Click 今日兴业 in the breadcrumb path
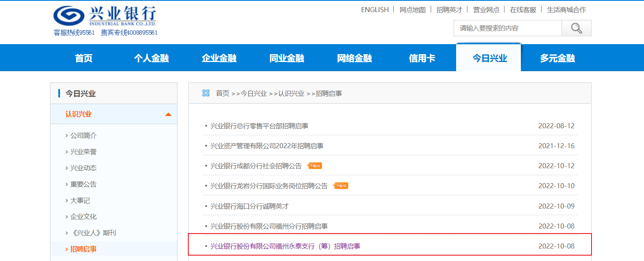Viewport: 644px width, 261px height. [254, 94]
